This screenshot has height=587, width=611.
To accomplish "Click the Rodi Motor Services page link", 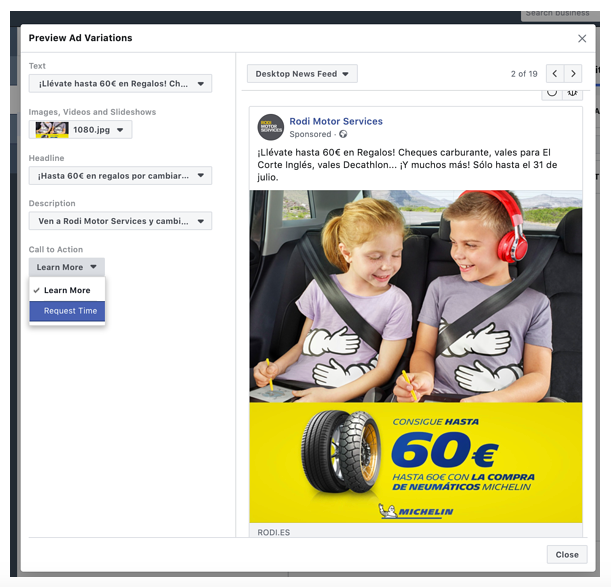I will point(336,121).
